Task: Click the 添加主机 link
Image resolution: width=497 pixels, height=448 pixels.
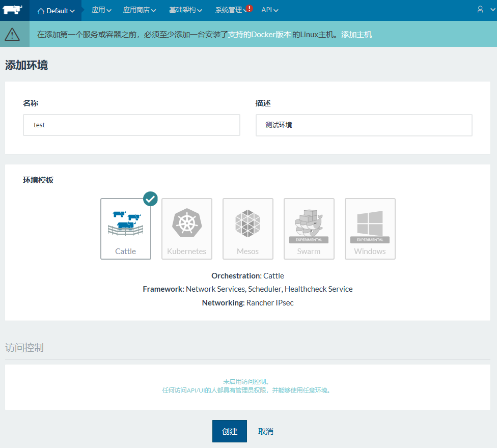Action: tap(356, 34)
